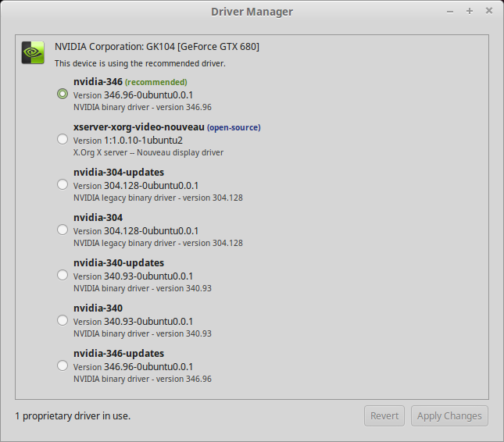The height and width of the screenshot is (442, 504).
Task: Click the Apply Changes button
Action: (x=449, y=415)
